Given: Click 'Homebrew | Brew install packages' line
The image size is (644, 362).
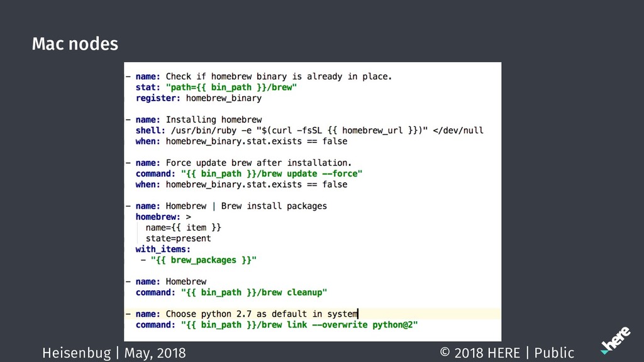Looking at the screenshot, I should 226,206.
